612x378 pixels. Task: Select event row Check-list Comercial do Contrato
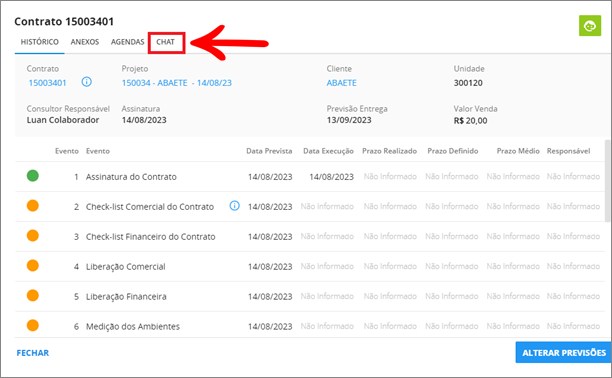pyautogui.click(x=310, y=207)
